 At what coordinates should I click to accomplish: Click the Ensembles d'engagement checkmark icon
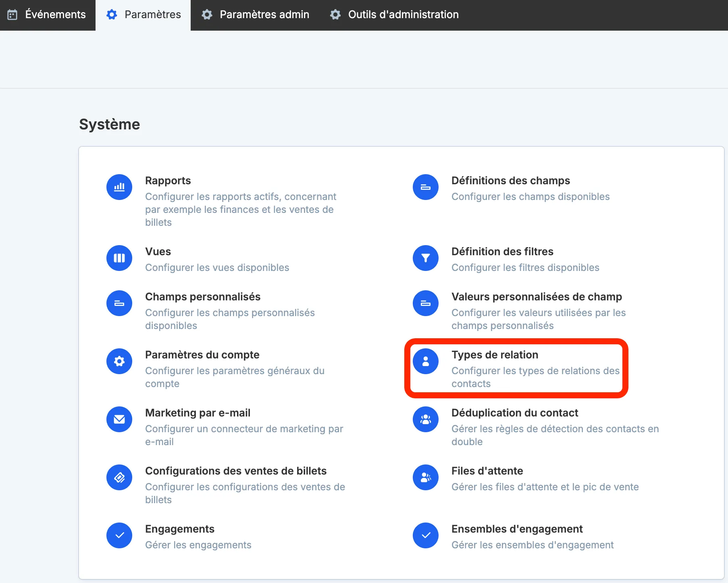point(426,535)
